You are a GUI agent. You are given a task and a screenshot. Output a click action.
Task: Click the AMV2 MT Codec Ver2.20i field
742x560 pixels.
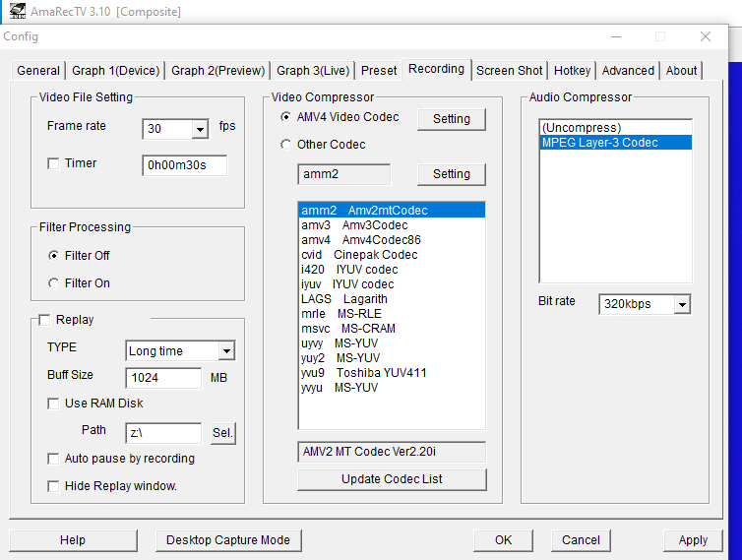[x=392, y=452]
